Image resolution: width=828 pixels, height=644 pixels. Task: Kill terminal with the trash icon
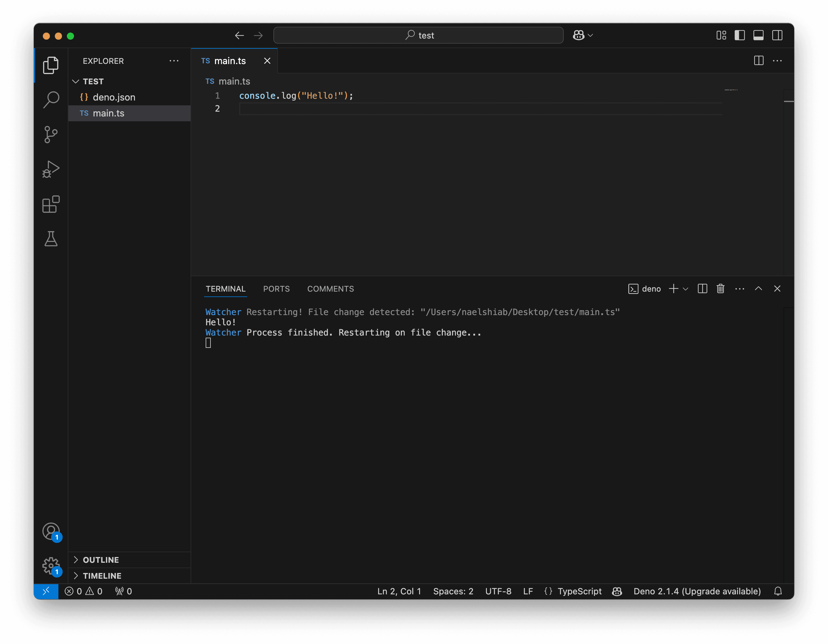720,289
